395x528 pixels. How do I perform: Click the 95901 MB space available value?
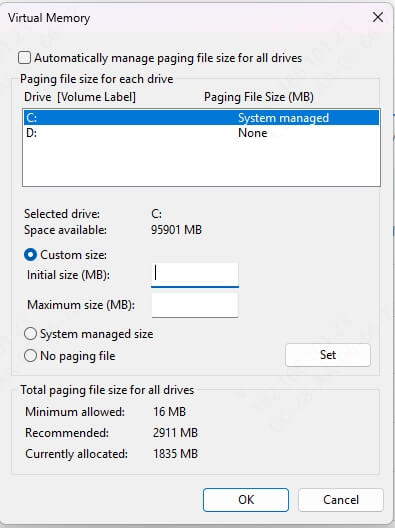point(176,230)
